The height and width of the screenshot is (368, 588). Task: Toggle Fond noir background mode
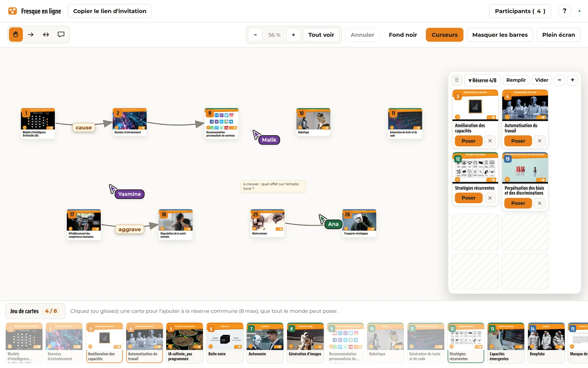(x=403, y=35)
